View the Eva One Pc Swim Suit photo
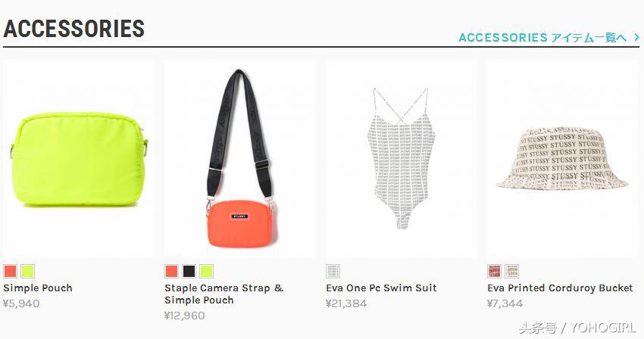644x339 pixels. [x=402, y=159]
